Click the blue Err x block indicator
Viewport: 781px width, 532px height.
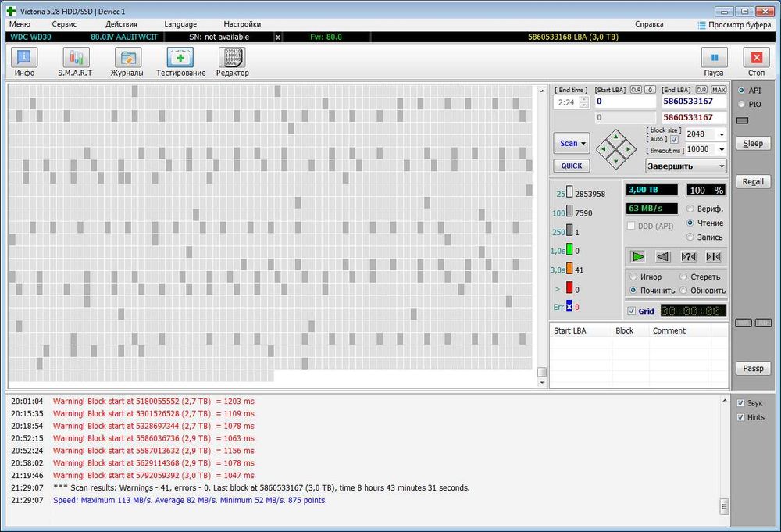(569, 307)
